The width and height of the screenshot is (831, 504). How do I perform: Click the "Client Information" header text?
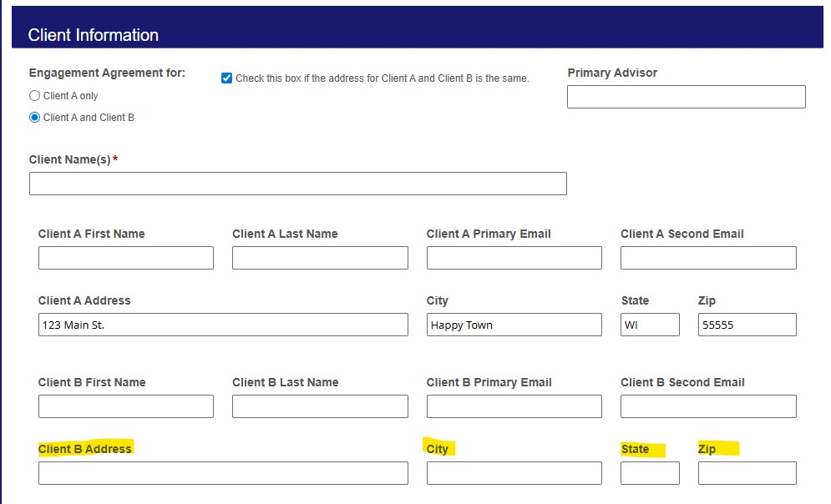pos(94,35)
